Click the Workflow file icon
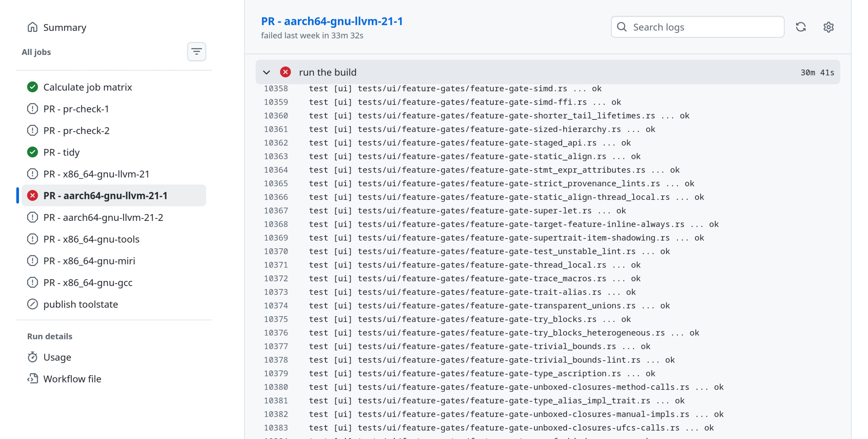This screenshot has height=439, width=868. click(32, 379)
